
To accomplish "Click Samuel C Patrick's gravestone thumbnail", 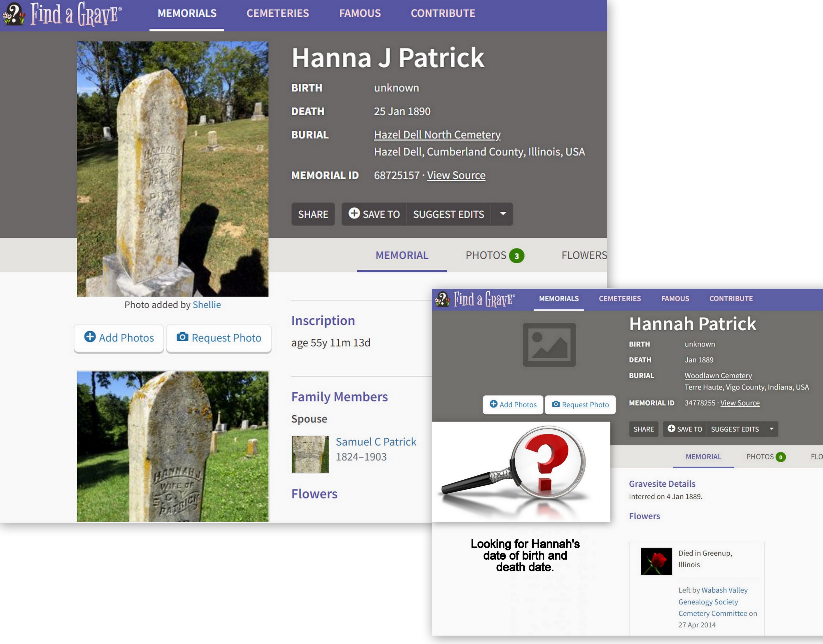I will pos(310,454).
